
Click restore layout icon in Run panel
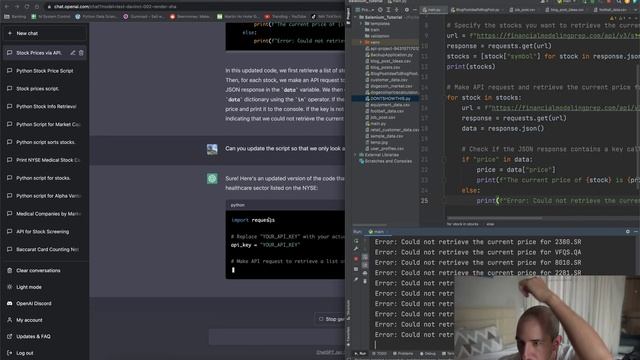coord(356,269)
